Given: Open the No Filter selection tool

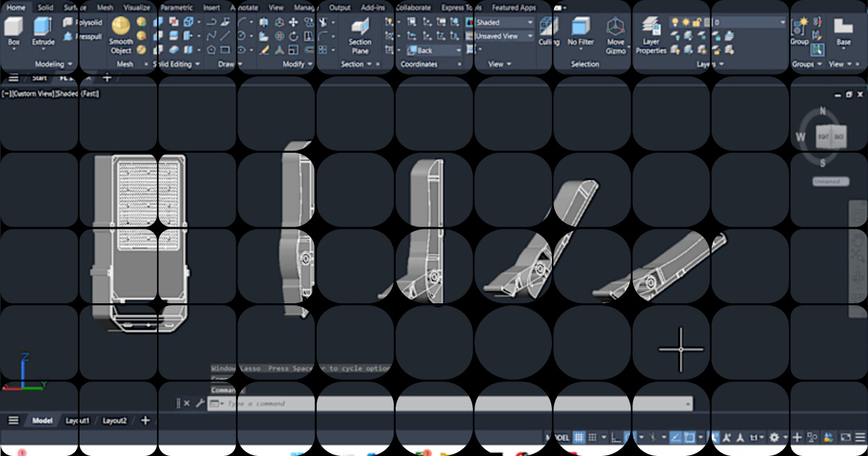Looking at the screenshot, I should (581, 33).
